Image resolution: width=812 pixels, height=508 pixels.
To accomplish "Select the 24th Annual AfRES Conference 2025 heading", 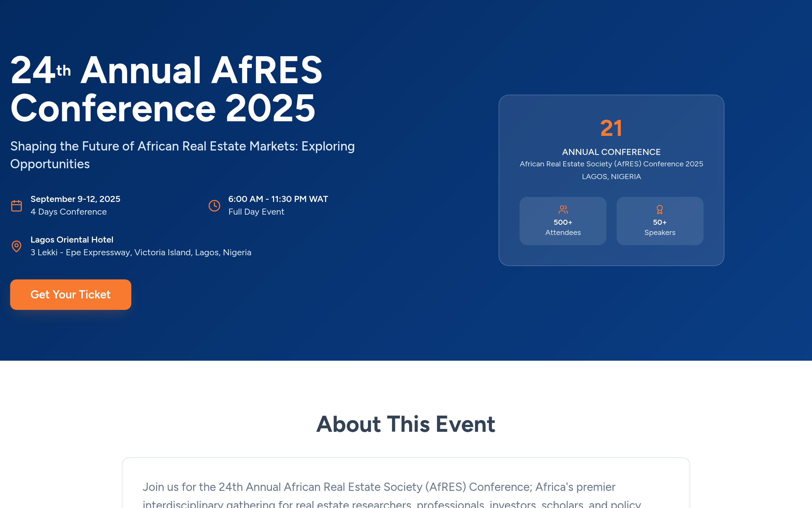I will [167, 89].
